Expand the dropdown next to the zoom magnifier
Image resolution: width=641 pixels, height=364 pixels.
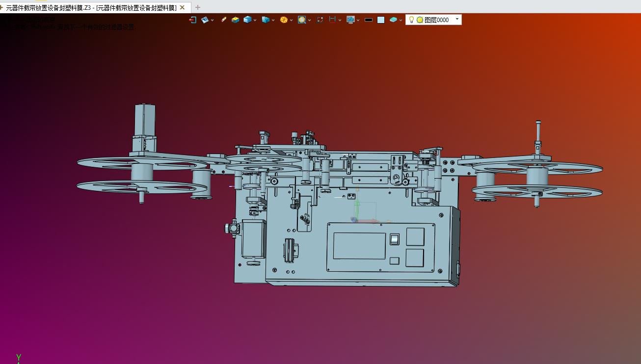click(x=309, y=20)
